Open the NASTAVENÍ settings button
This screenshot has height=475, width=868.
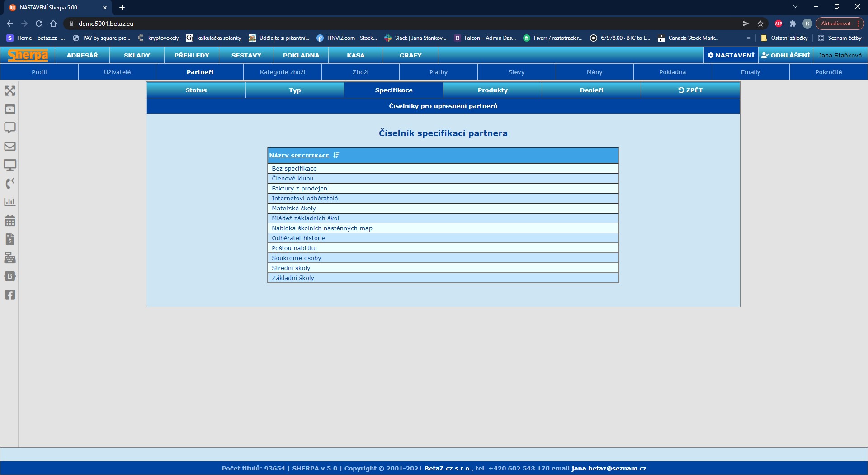tap(731, 55)
